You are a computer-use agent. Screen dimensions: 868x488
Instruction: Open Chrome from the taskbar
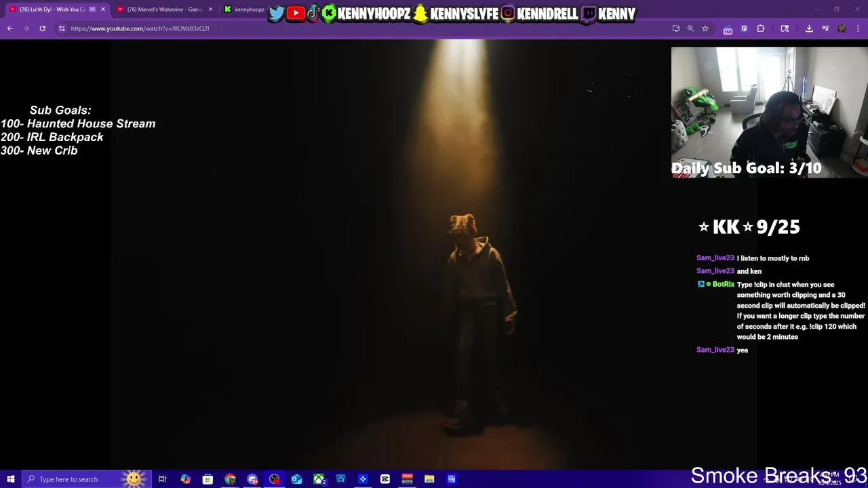pyautogui.click(x=230, y=479)
